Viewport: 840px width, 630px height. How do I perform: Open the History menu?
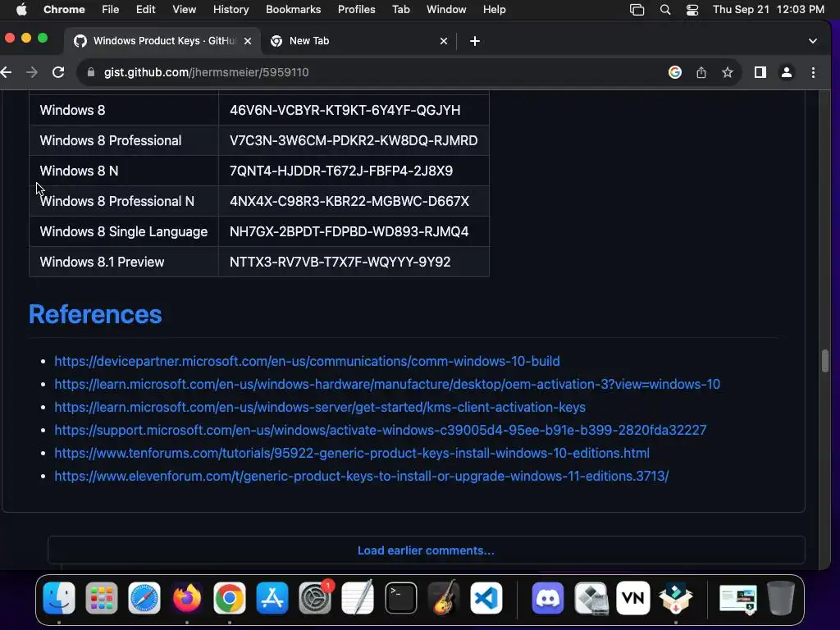tap(231, 10)
